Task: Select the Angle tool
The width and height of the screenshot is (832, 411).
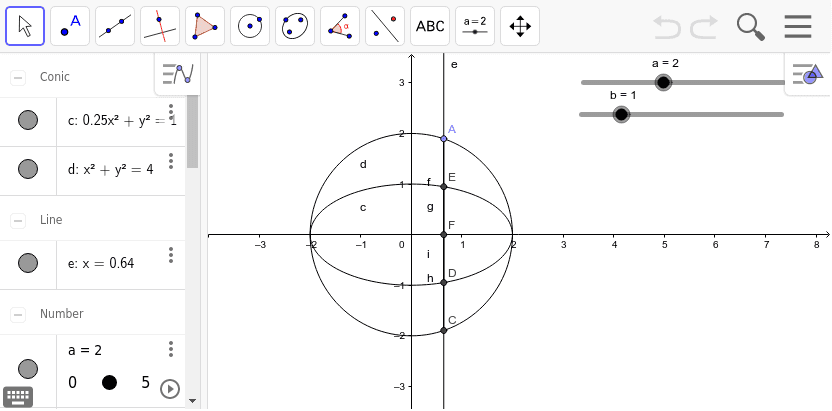Action: pyautogui.click(x=340, y=26)
